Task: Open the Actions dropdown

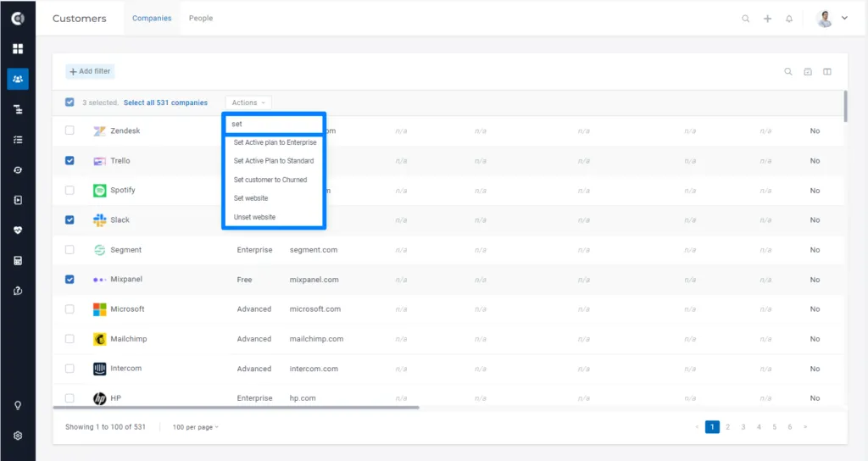Action: click(248, 103)
